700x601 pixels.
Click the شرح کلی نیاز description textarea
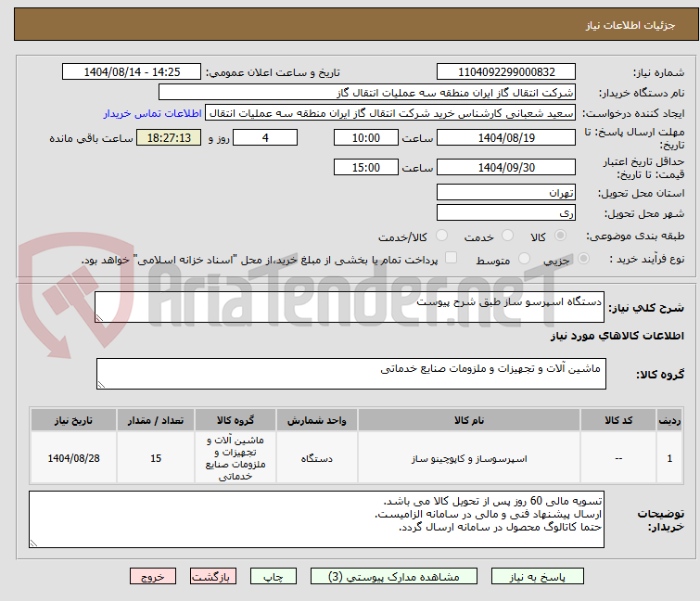tap(350, 307)
